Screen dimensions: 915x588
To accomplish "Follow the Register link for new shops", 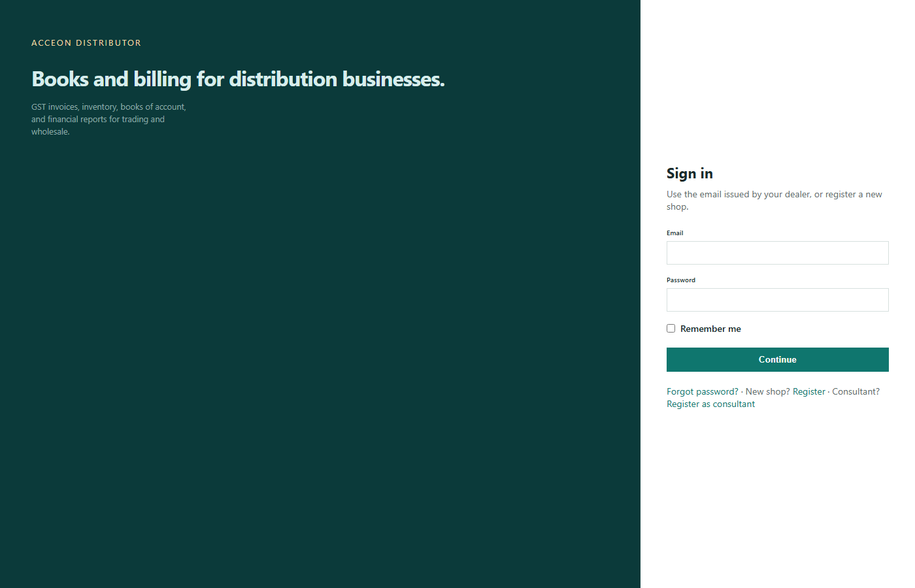I will point(809,391).
